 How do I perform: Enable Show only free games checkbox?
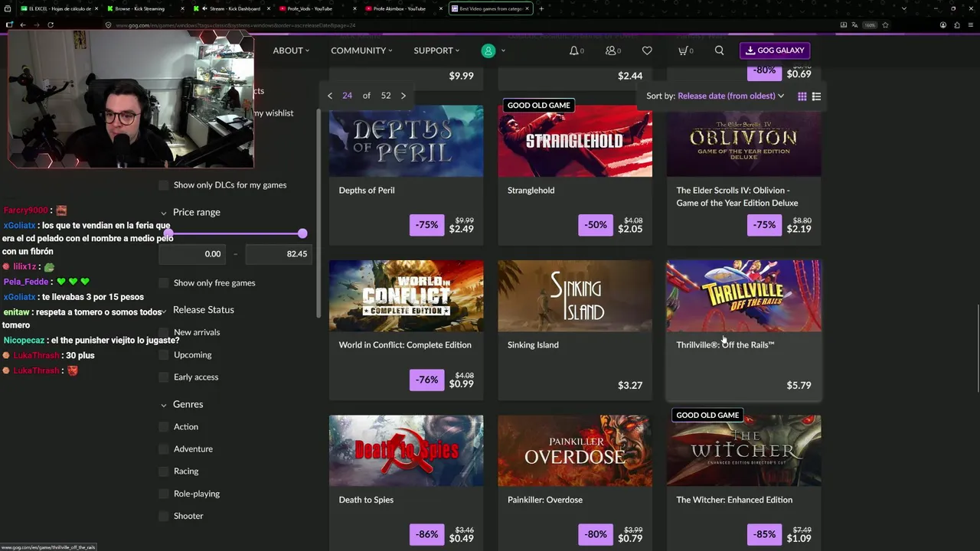click(x=164, y=283)
